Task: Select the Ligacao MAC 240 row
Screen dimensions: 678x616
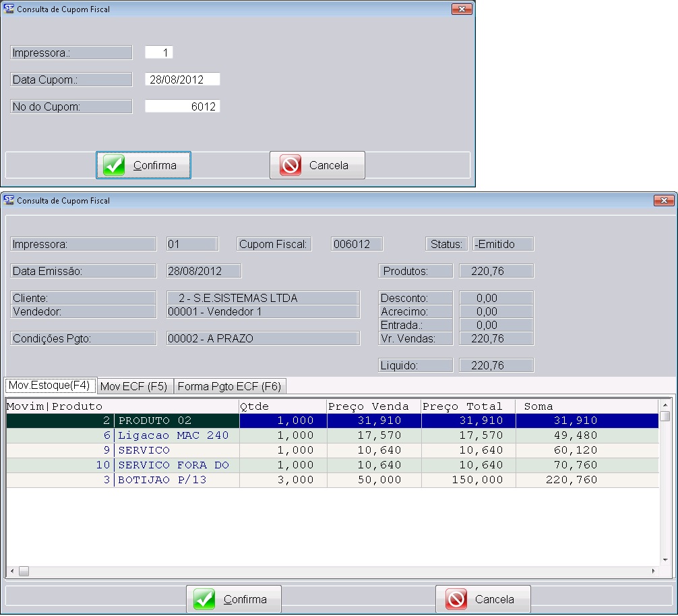Action: point(173,435)
